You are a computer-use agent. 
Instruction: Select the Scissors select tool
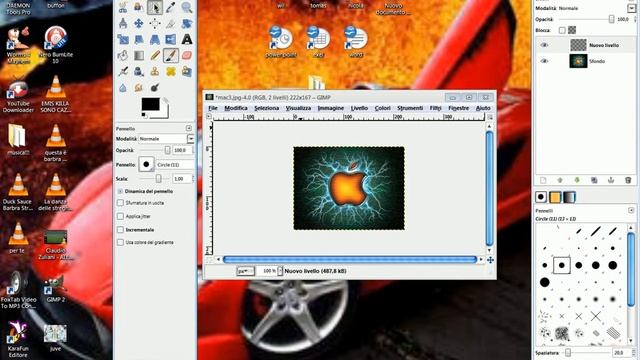tap(123, 7)
